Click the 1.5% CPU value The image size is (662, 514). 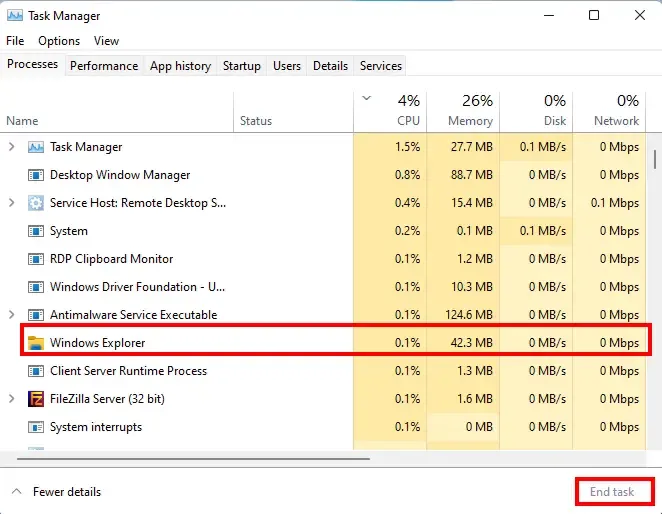coord(407,147)
